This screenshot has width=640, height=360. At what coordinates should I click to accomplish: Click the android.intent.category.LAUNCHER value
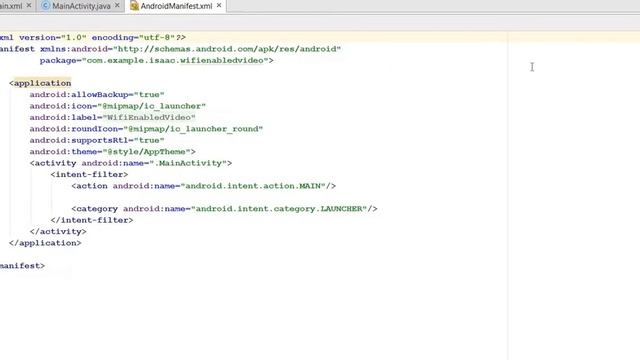coord(279,209)
